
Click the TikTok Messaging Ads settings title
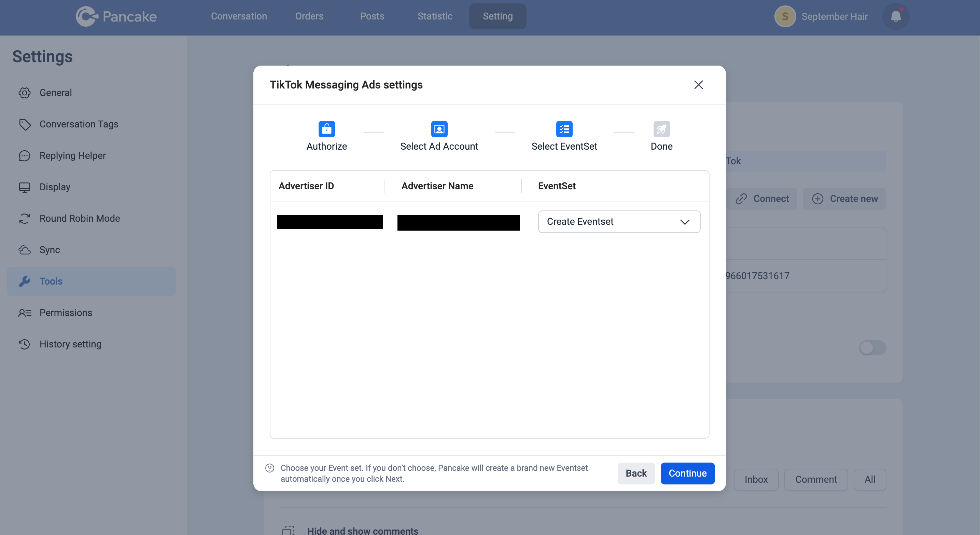[x=346, y=84]
